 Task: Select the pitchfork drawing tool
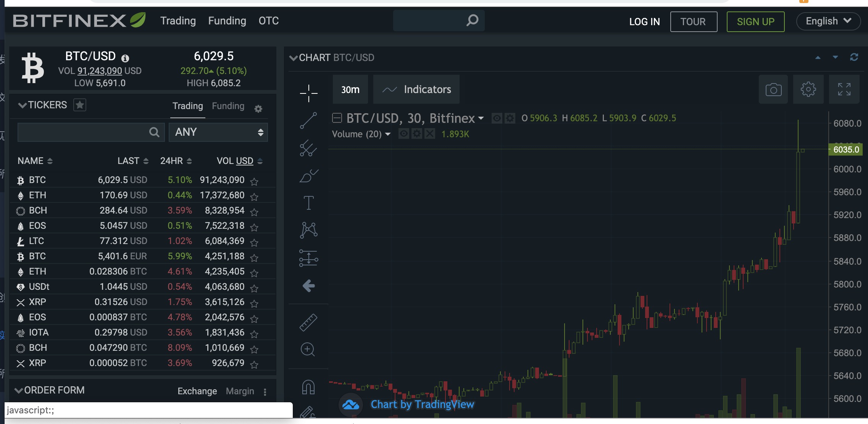coord(308,148)
